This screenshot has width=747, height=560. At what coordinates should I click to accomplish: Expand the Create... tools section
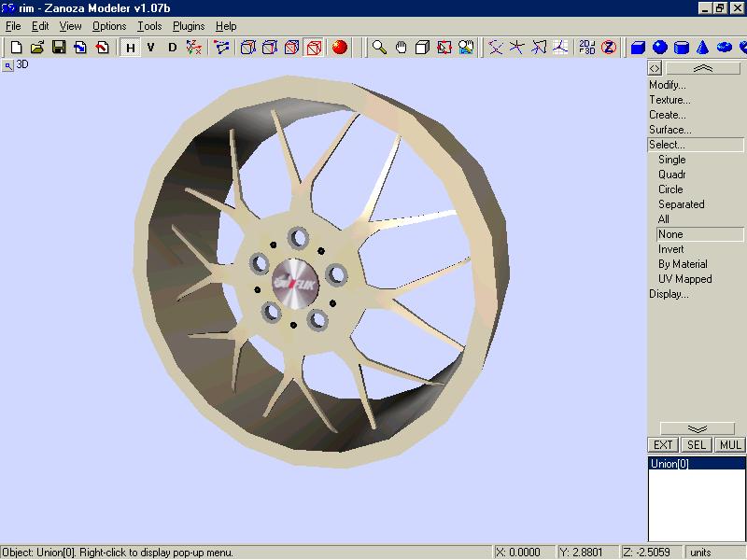tap(667, 115)
